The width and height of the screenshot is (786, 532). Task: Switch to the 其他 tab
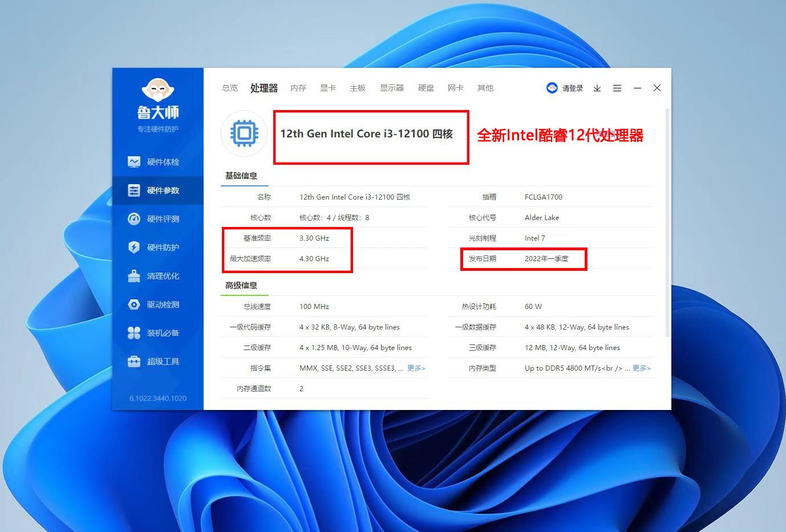point(485,88)
